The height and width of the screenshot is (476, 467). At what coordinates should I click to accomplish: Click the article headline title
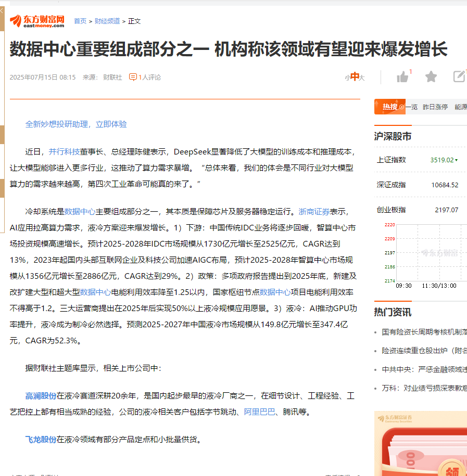pyautogui.click(x=229, y=49)
